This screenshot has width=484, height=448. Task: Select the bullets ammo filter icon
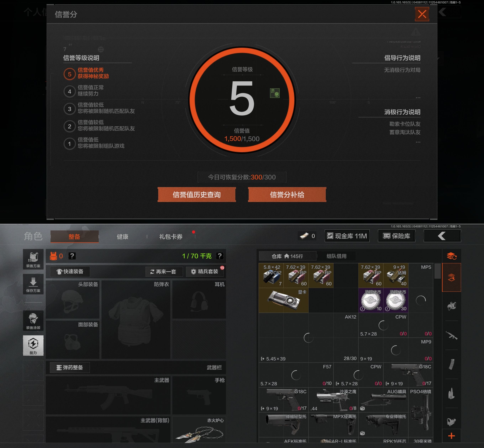click(451, 393)
